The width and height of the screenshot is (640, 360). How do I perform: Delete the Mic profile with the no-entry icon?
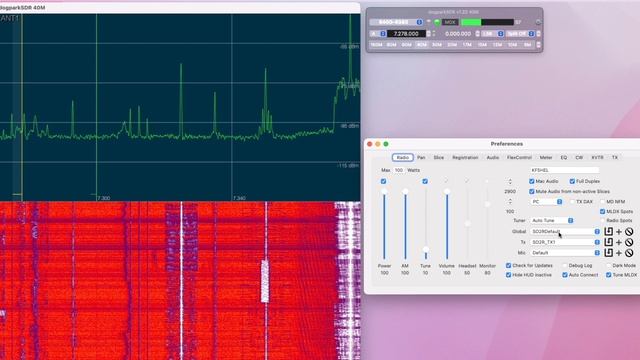[629, 253]
